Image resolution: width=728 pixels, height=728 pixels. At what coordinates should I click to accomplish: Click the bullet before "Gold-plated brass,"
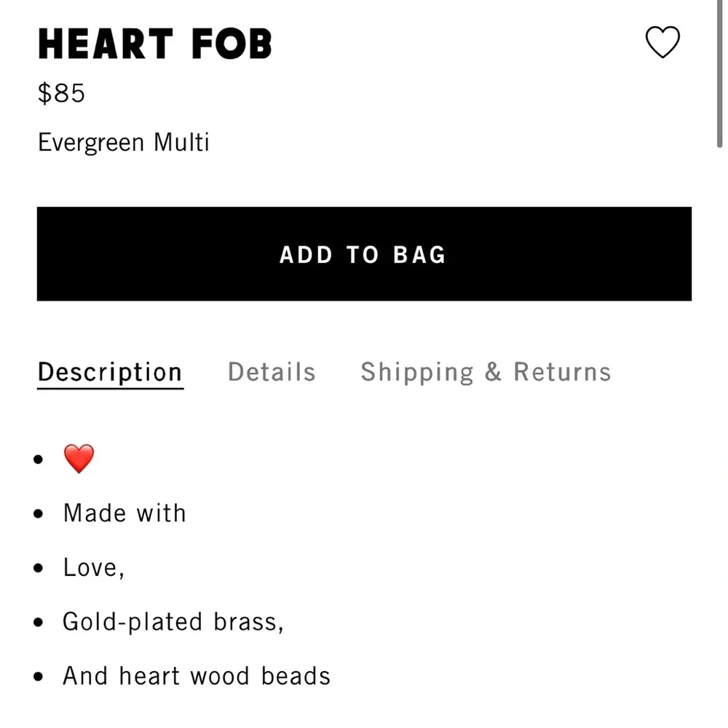click(38, 622)
